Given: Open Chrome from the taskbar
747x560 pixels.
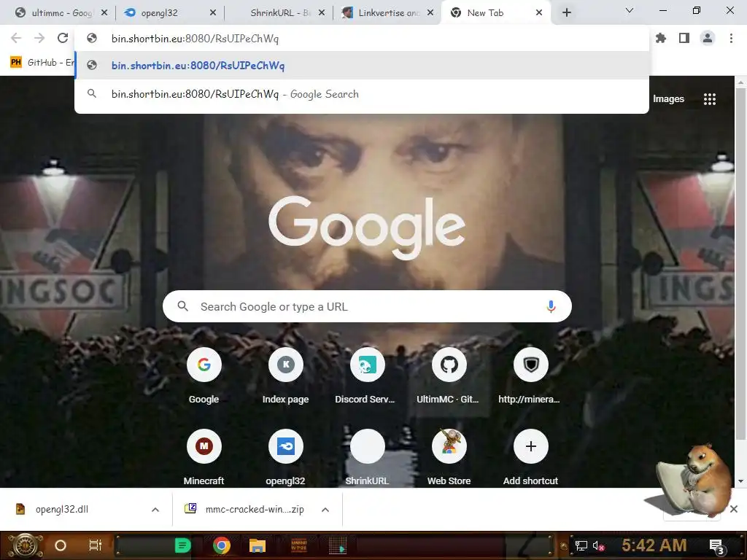Looking at the screenshot, I should tap(221, 545).
